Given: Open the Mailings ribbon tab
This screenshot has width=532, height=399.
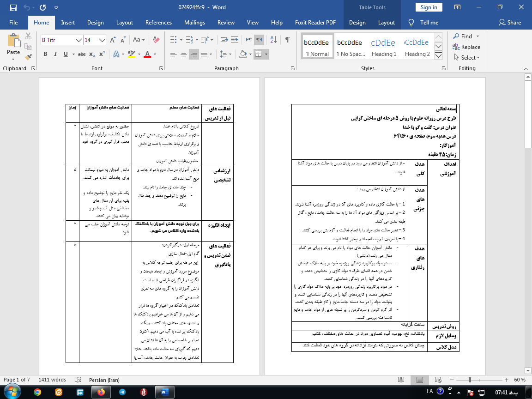Looking at the screenshot, I should [194, 23].
